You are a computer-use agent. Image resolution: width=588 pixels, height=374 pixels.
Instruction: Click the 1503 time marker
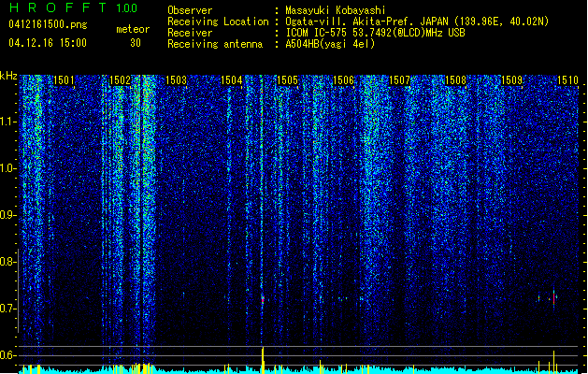pos(176,80)
